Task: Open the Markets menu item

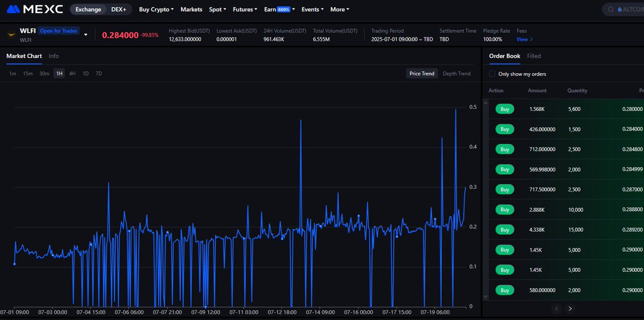Action: click(192, 9)
